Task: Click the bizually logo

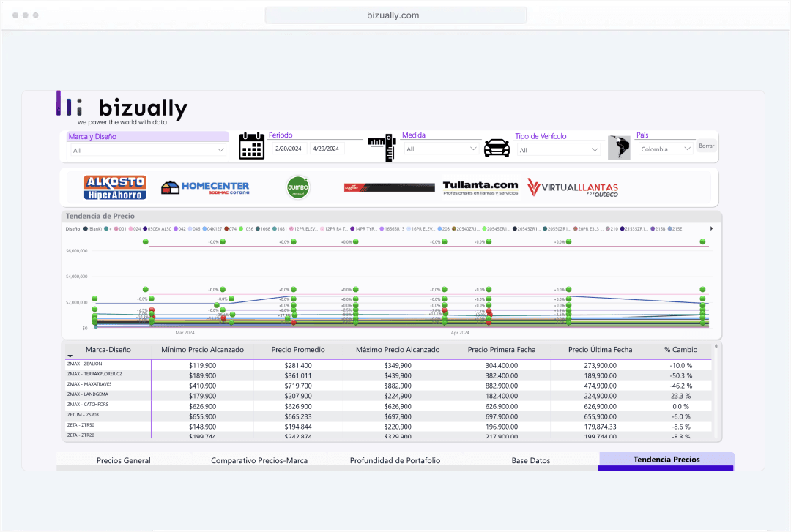Action: coord(122,110)
